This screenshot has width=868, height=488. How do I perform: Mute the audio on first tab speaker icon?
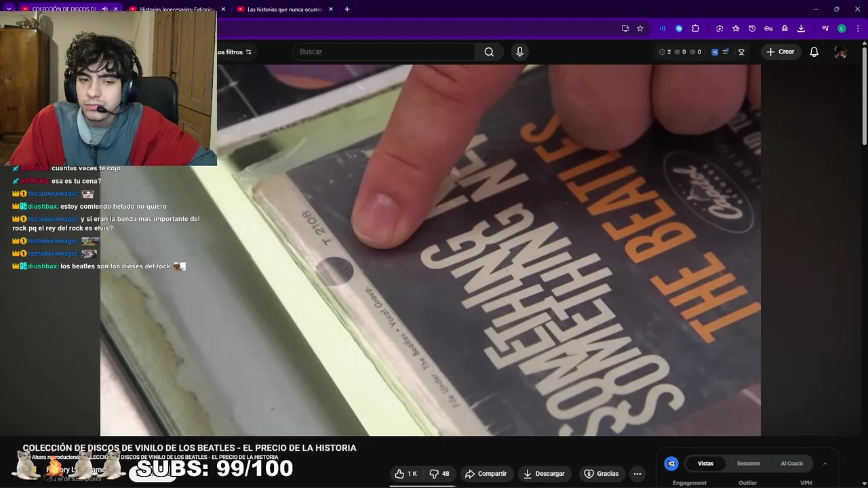[104, 9]
